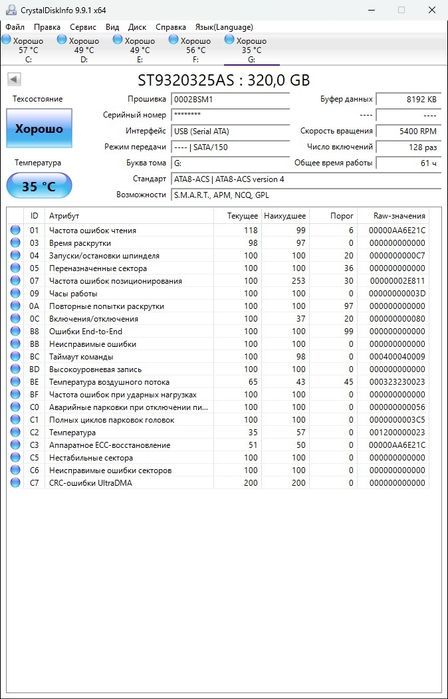The height and width of the screenshot is (699, 448).
Task: Click the power-on count field 128 раз
Action: click(408, 147)
